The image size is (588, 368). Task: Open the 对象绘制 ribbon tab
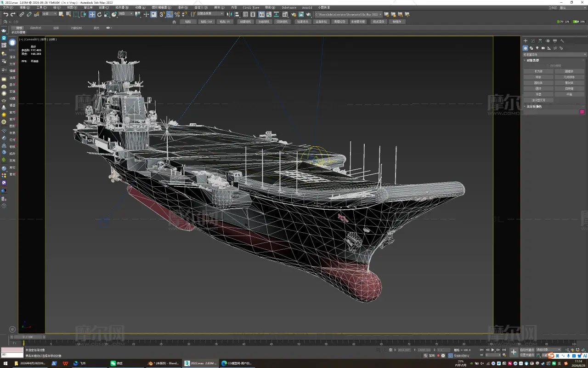tap(76, 28)
